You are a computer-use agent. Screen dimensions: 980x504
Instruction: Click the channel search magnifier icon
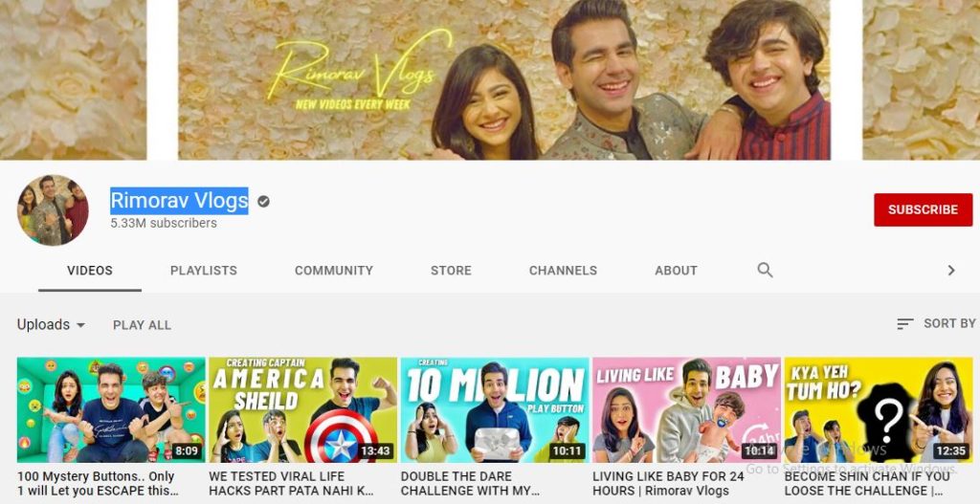(765, 270)
